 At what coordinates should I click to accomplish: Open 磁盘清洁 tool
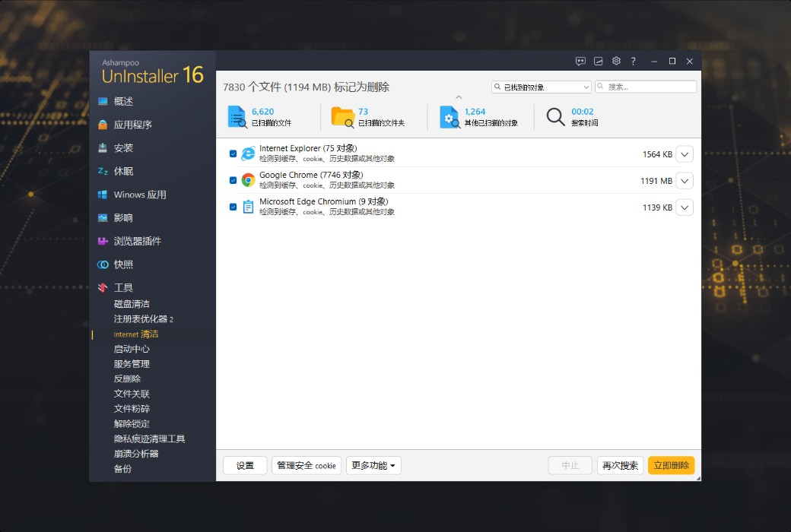tap(132, 304)
